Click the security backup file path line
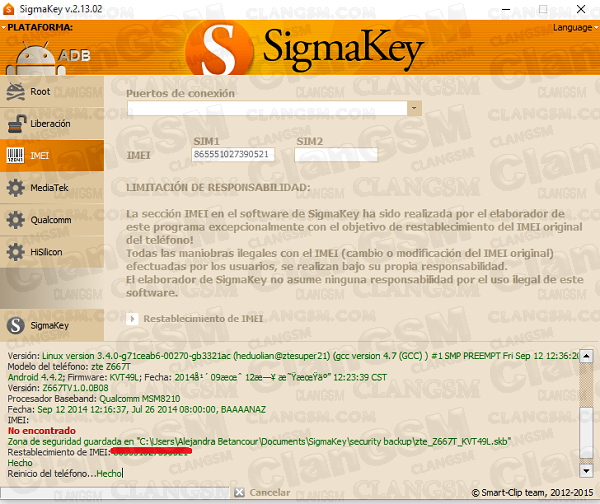600x504 pixels. [x=259, y=442]
